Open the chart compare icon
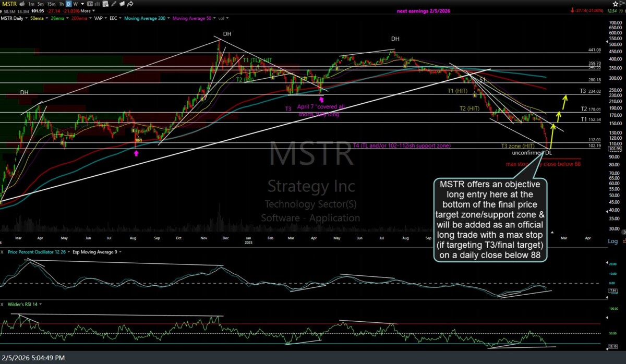 [90, 4]
